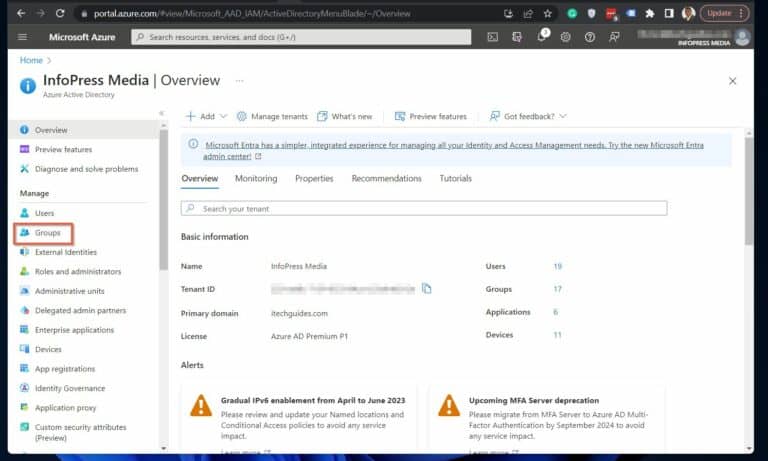Click the Upcoming MFA Server deprecation title
The height and width of the screenshot is (461, 768).
[x=534, y=400]
